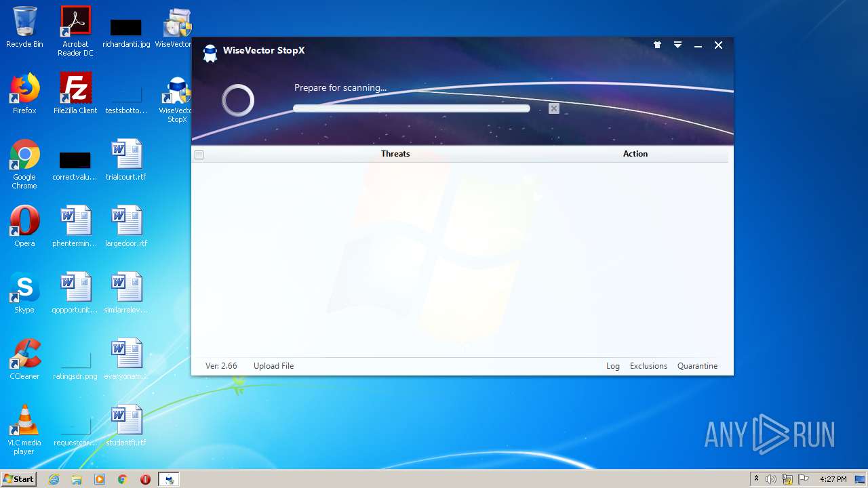Select richardanti.jpg desktop file
The width and height of the screenshot is (868, 488).
click(x=126, y=33)
